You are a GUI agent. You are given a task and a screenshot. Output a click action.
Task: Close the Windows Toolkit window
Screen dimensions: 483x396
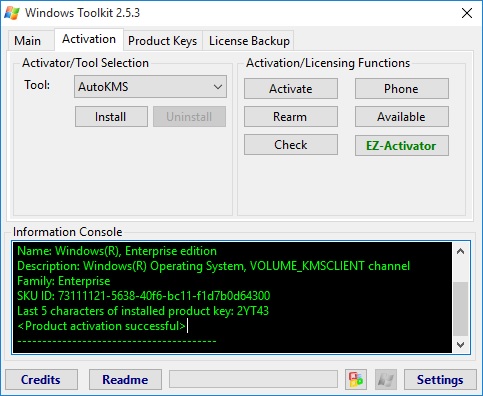[x=467, y=13]
